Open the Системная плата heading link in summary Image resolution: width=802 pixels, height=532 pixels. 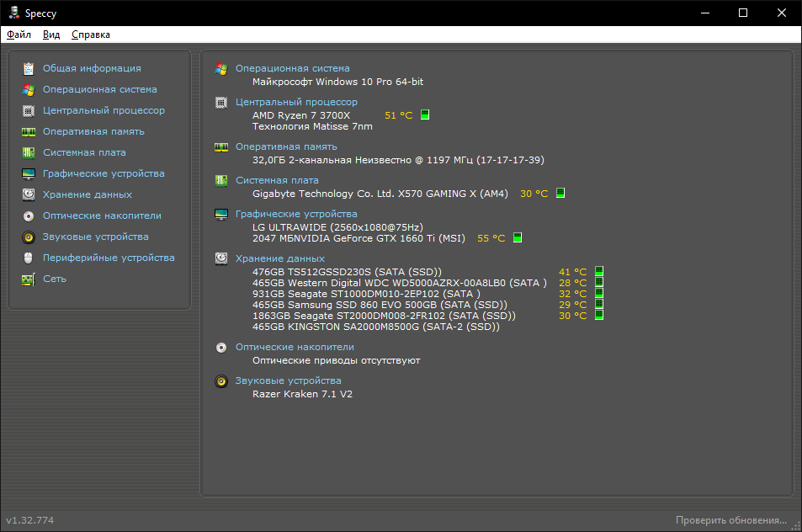pyautogui.click(x=277, y=180)
